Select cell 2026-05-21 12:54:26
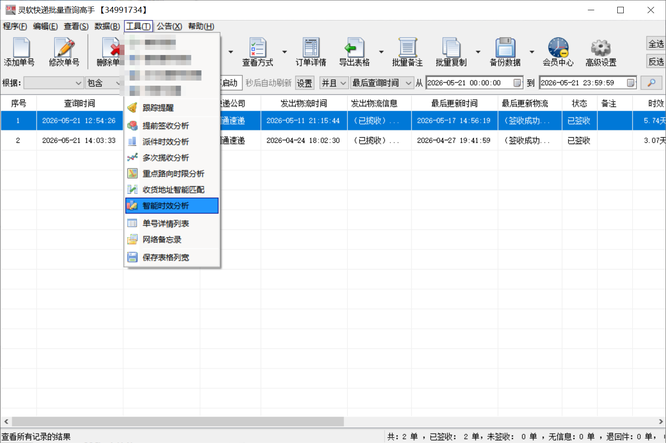Image resolution: width=666 pixels, height=443 pixels. tap(79, 121)
